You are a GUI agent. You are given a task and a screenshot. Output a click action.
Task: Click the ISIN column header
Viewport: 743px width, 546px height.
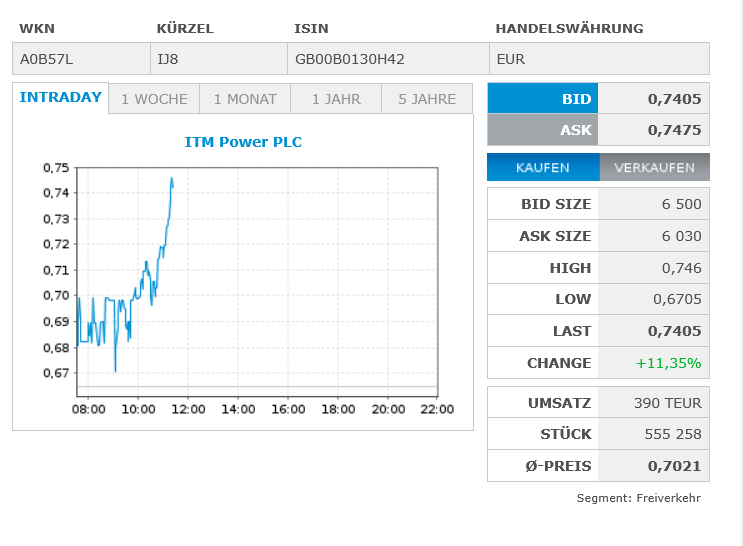point(311,28)
